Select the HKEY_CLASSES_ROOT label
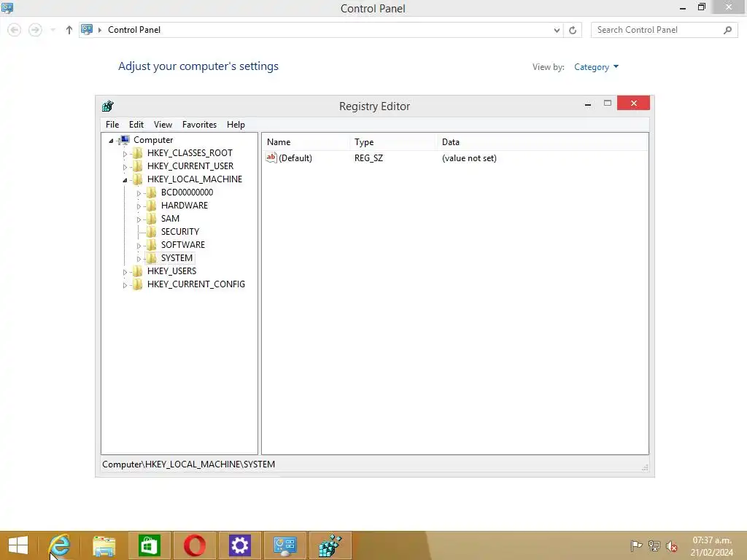Screen dimensions: 747x560 click(190, 153)
